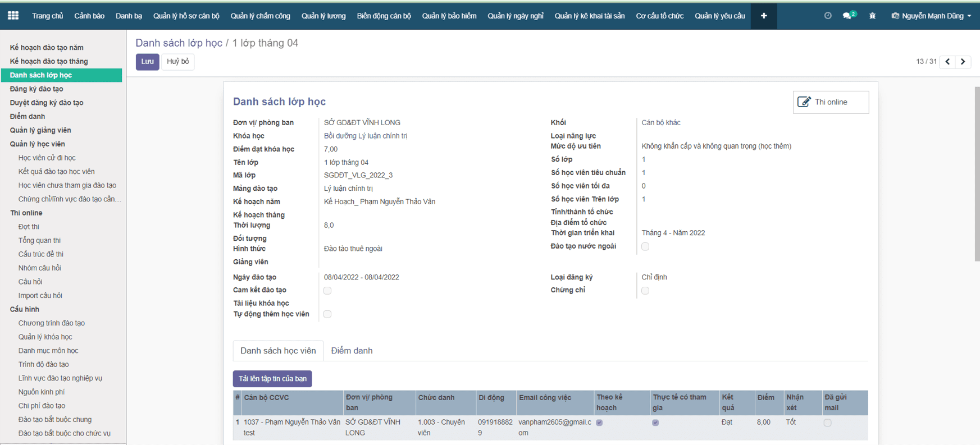Click the page vertical scrollbar
The width and height of the screenshot is (980, 445).
click(977, 174)
